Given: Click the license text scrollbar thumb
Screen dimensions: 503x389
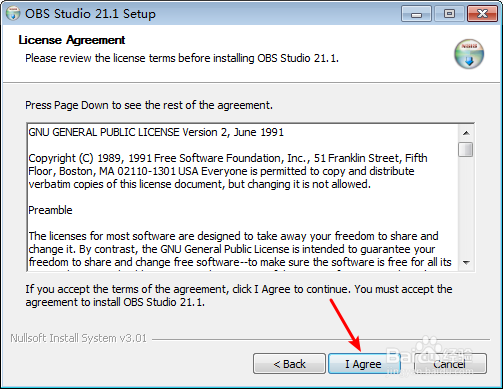Looking at the screenshot, I should click(466, 149).
